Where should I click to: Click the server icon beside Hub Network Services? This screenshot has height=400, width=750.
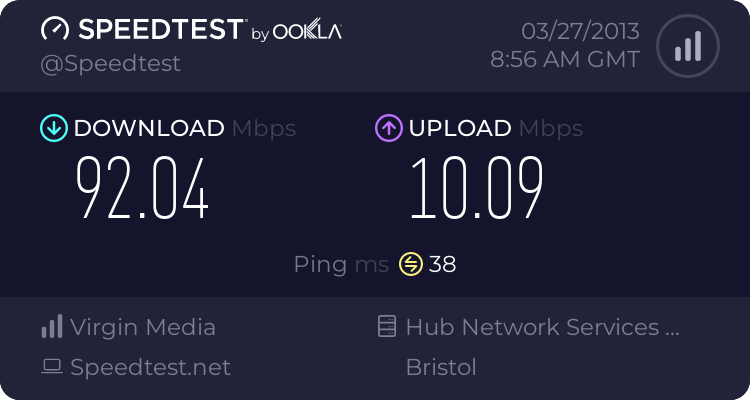tap(386, 327)
